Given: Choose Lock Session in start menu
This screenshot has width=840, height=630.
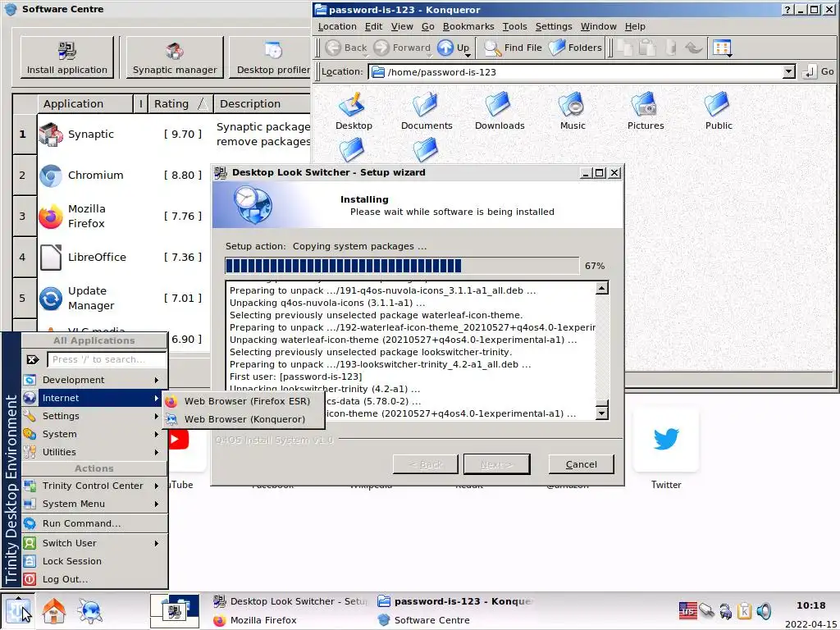Looking at the screenshot, I should click(94, 561).
